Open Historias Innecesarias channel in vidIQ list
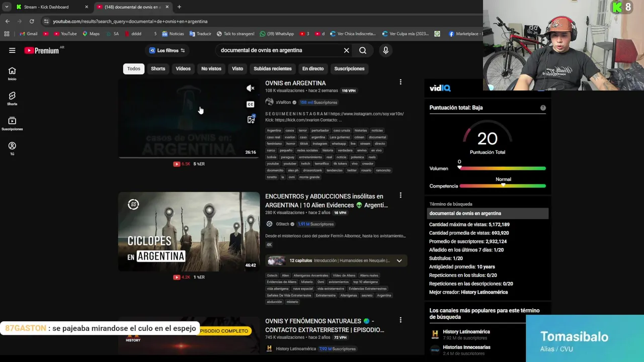Image resolution: width=644 pixels, height=362 pixels. tap(466, 347)
